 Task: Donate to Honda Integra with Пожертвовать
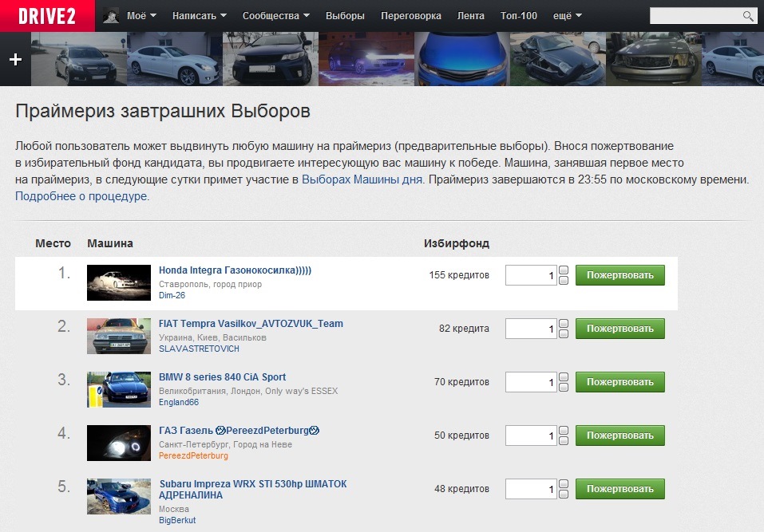(x=620, y=275)
